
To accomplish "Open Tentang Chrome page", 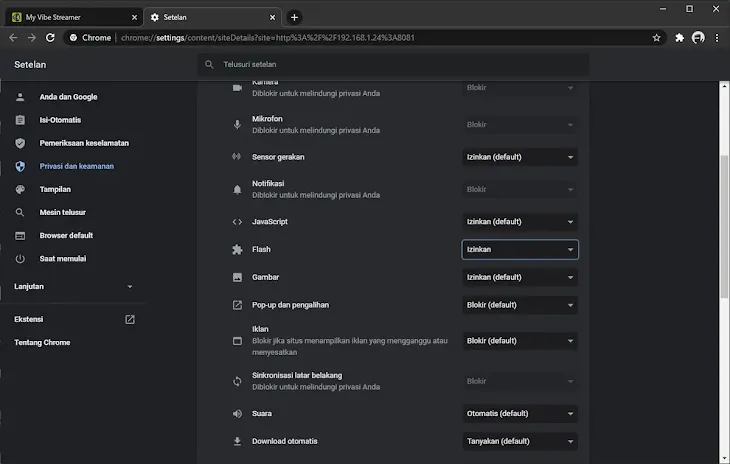I will point(42,343).
